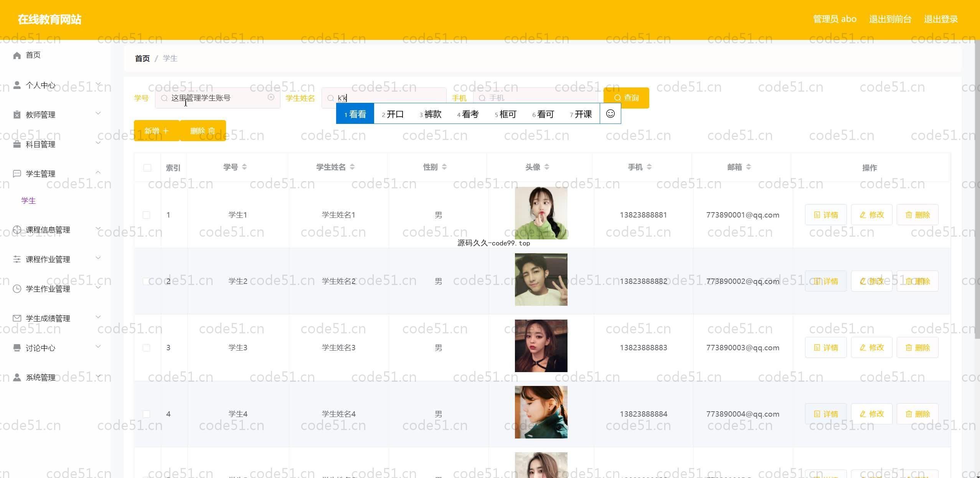Viewport: 980px width, 478px height.
Task: Click phone number 13823888882
Action: 643,281
